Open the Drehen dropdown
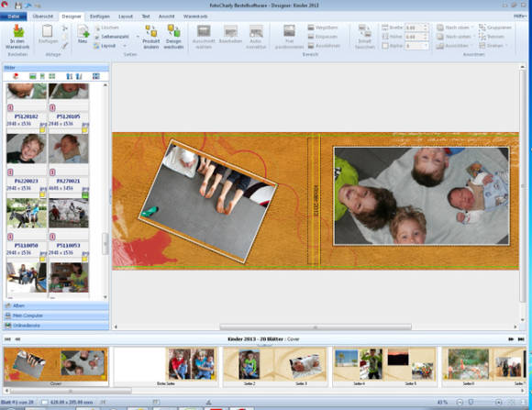 pos(506,46)
